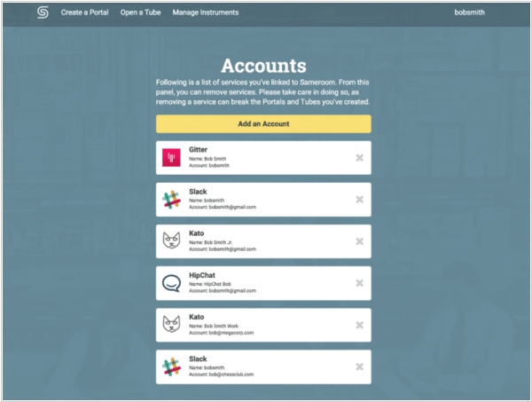This screenshot has height=402, width=532.
Task: Open the bobsmith user menu
Action: tap(470, 12)
